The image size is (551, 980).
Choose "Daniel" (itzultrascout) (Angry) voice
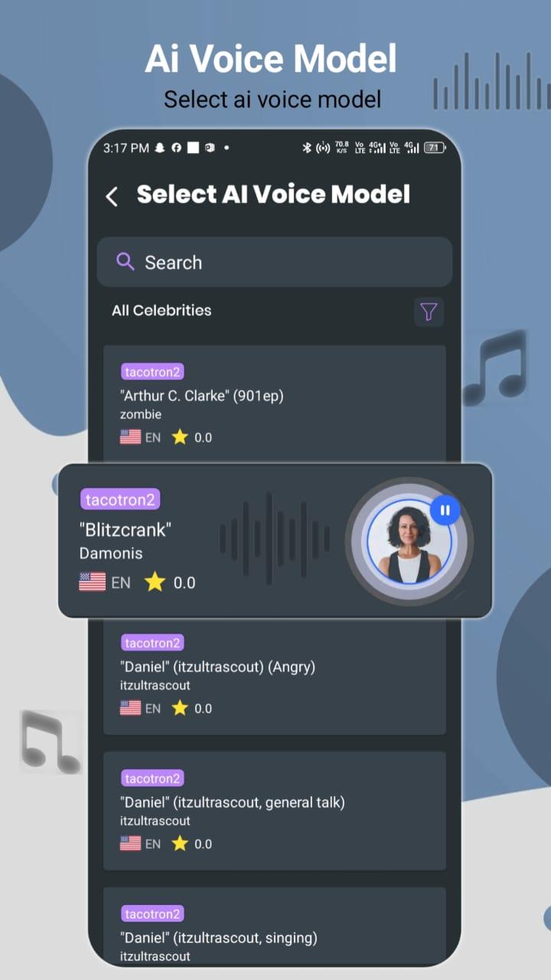(275, 675)
